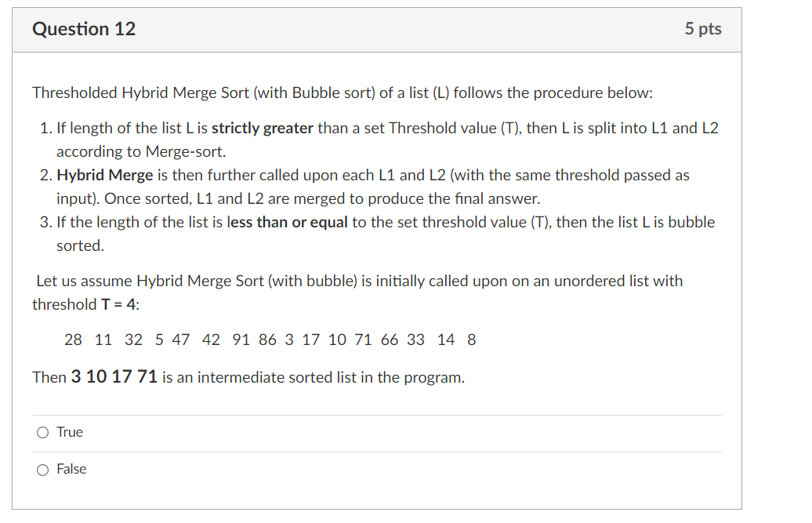
Task: Select the False radio button
Action: point(43,469)
